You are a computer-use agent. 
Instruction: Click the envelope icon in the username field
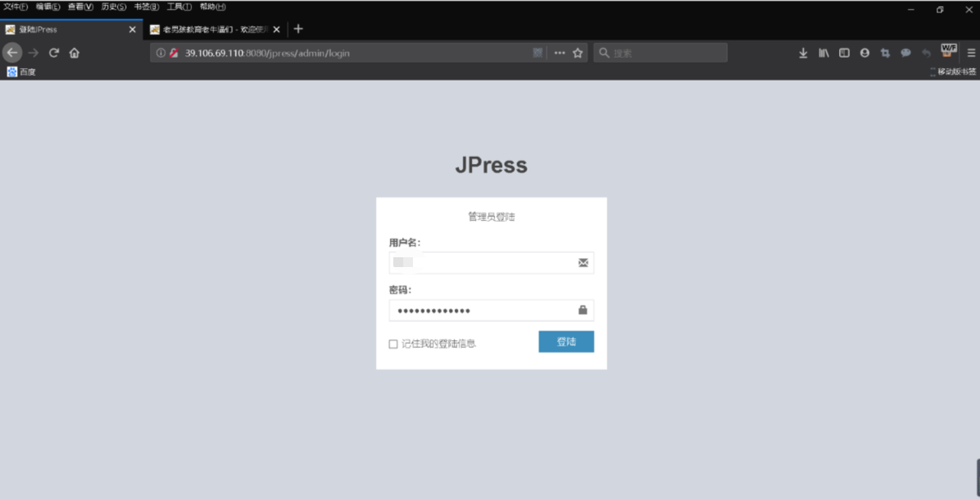(583, 263)
